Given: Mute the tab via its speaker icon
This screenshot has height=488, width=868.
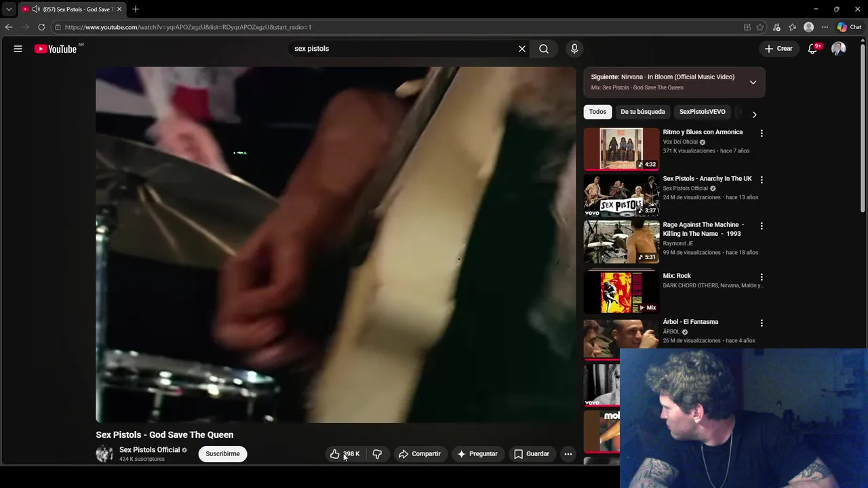Looking at the screenshot, I should (36, 9).
